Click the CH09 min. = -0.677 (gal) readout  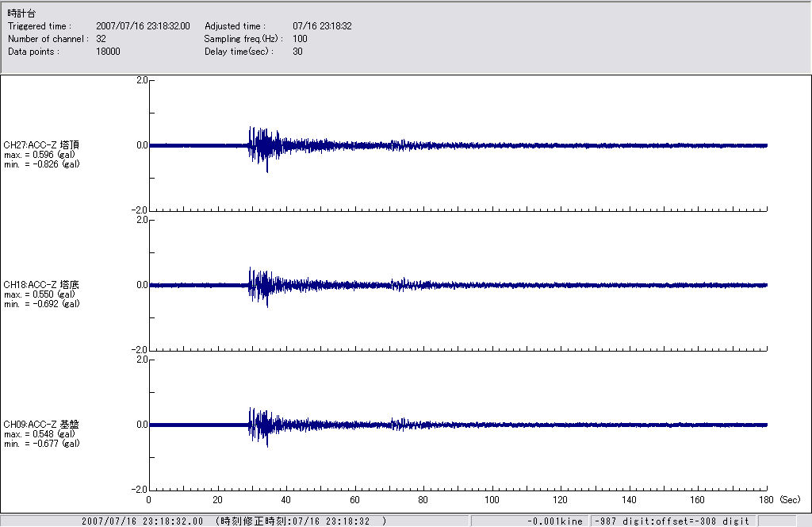(41, 444)
